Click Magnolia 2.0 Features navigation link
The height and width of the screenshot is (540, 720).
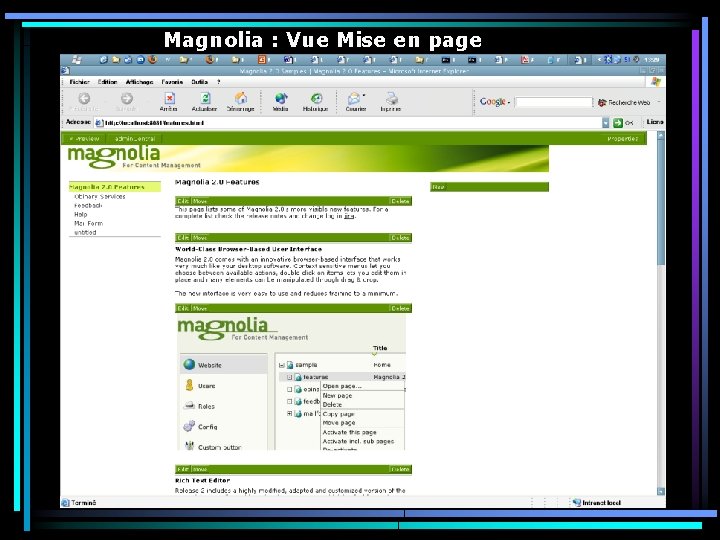107,187
